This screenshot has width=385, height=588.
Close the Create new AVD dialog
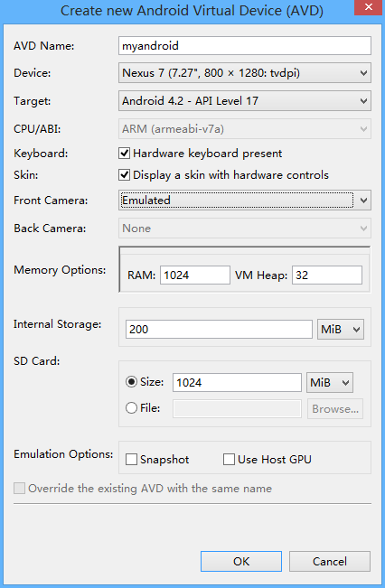click(369, 7)
